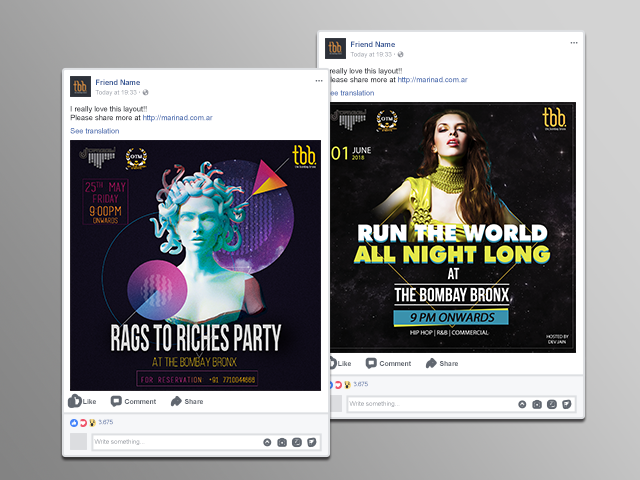Click the GIF icon in the left comment box
This screenshot has width=640, height=480.
[297, 442]
